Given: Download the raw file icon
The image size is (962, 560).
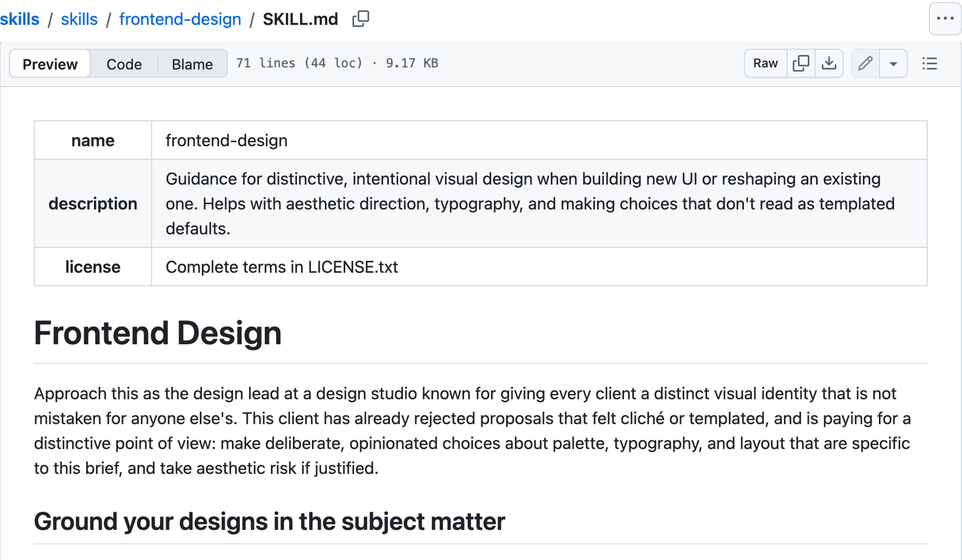Looking at the screenshot, I should (x=829, y=63).
